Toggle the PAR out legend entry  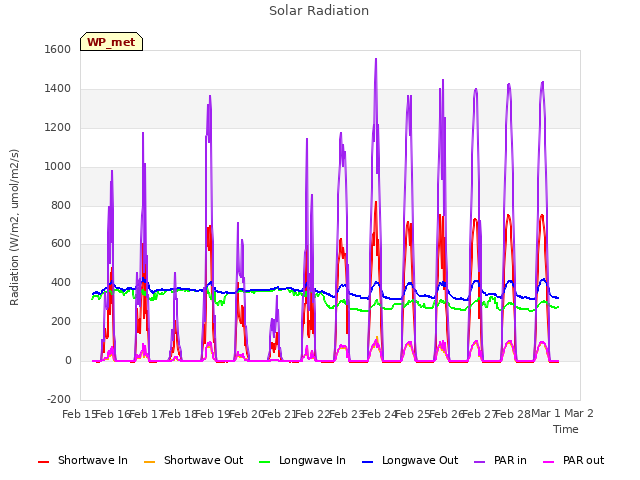(574, 460)
